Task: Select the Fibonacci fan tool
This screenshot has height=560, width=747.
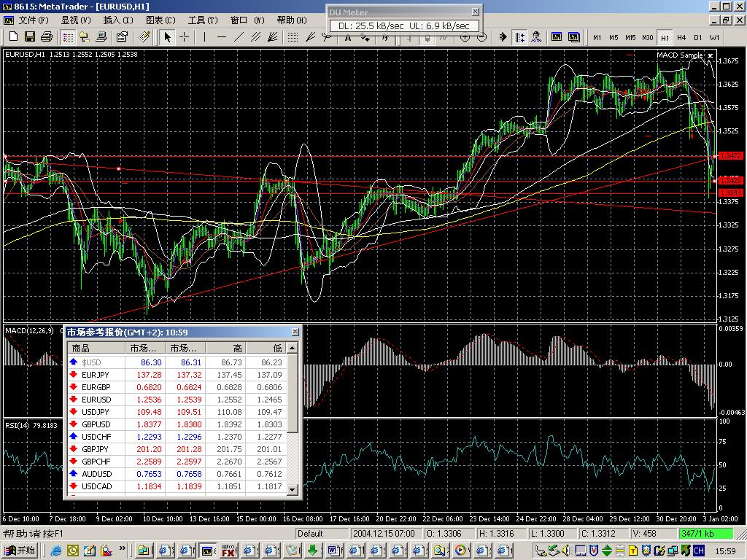Action: (273, 37)
